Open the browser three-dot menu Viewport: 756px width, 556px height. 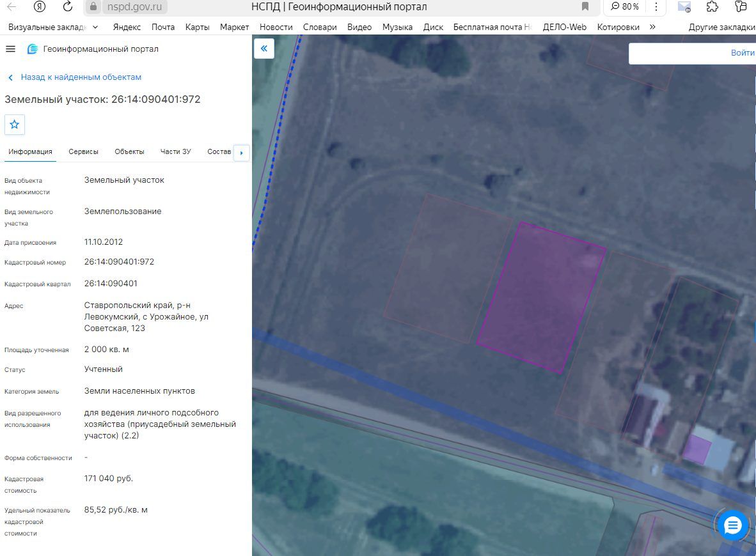click(x=656, y=6)
